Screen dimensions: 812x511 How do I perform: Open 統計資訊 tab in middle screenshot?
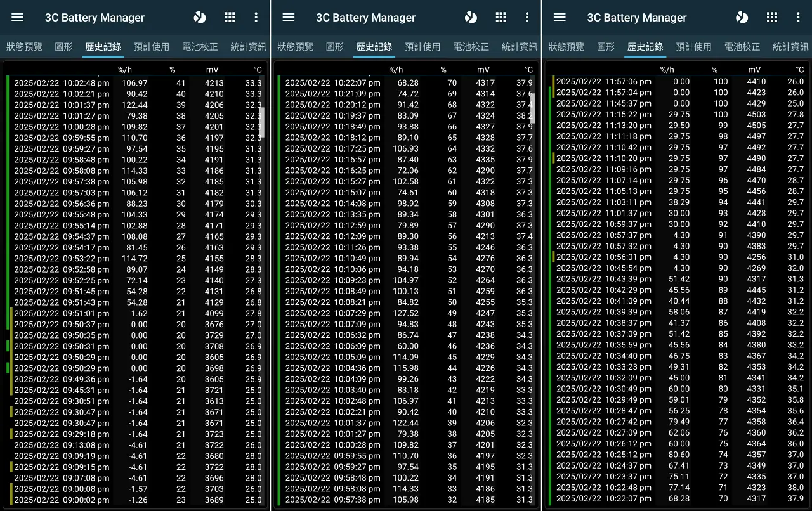coord(519,46)
